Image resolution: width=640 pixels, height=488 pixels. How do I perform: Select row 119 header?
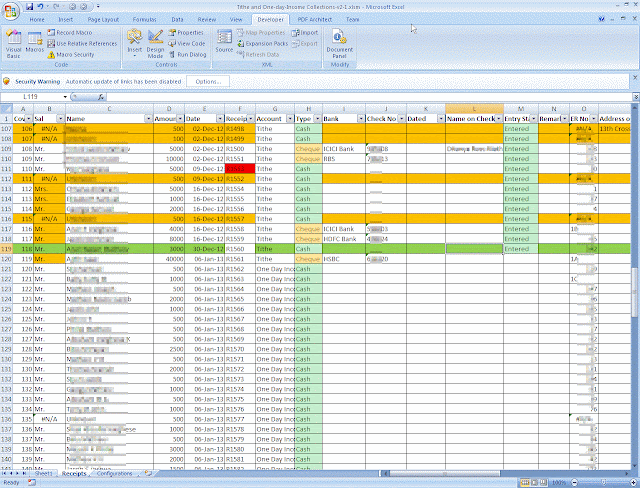tap(6, 249)
